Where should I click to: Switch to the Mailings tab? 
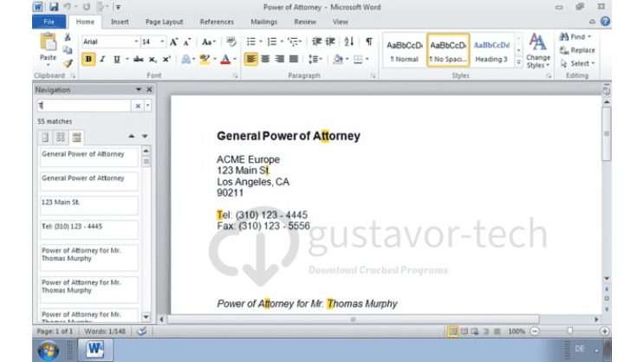pos(264,22)
